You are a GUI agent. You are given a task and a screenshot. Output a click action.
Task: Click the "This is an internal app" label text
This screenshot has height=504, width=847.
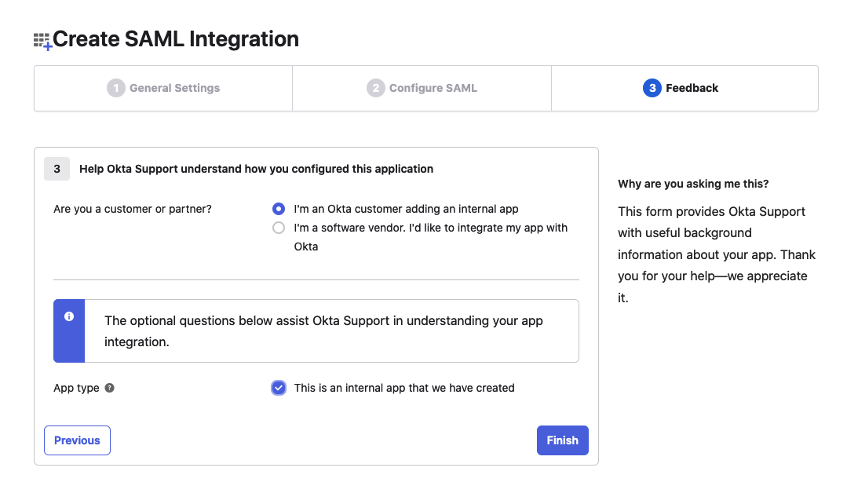point(404,388)
